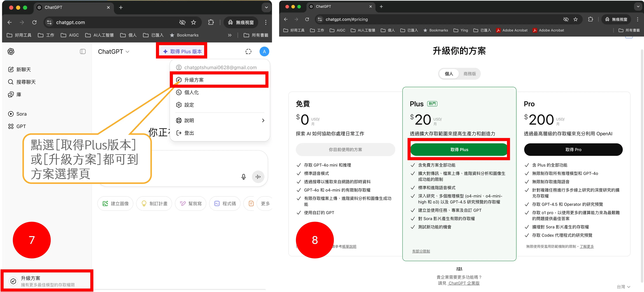This screenshot has height=292, width=644.
Task: Start a new chat (新聊天) in sidebar
Action: point(24,69)
